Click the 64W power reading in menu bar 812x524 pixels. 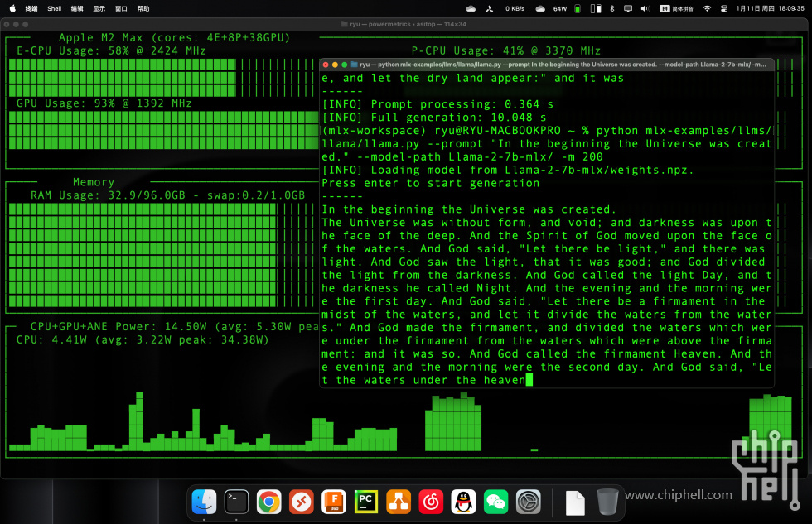coord(560,8)
